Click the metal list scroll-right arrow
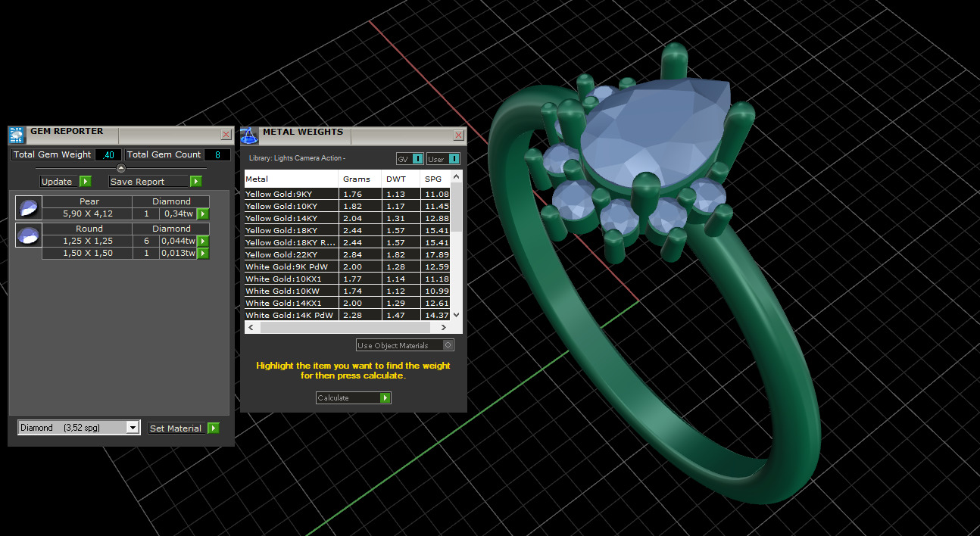 (444, 327)
